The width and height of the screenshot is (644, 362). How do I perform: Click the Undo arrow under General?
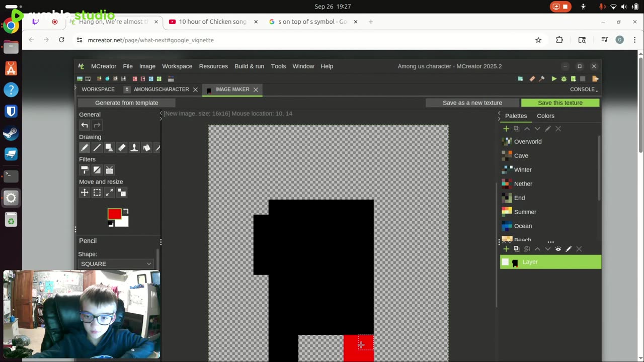(x=85, y=125)
